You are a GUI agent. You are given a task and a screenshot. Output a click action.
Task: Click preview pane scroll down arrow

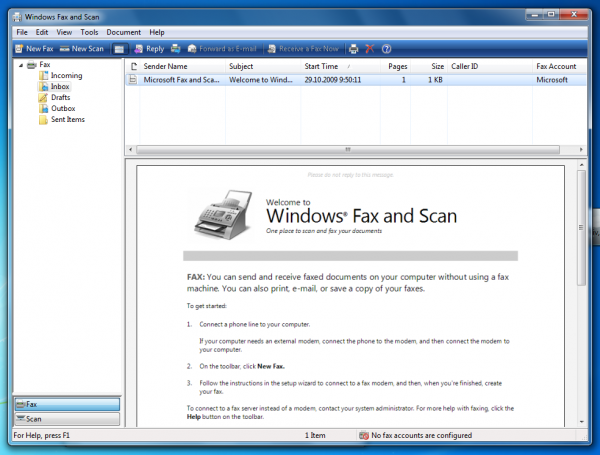pyautogui.click(x=582, y=422)
